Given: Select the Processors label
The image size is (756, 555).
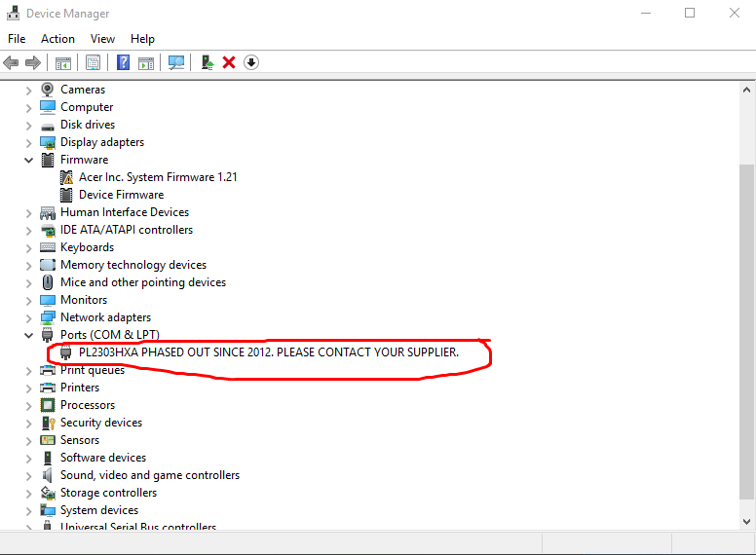Looking at the screenshot, I should [88, 405].
